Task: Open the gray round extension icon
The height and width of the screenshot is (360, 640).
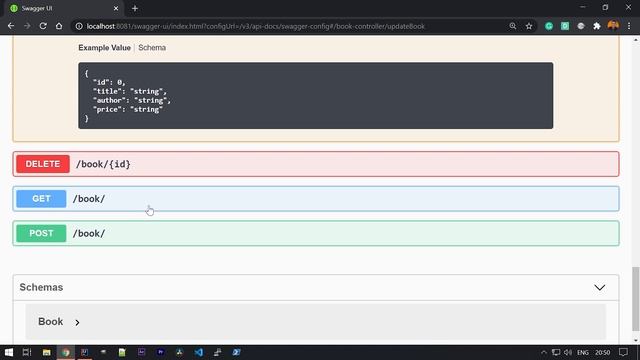Action: click(581, 26)
